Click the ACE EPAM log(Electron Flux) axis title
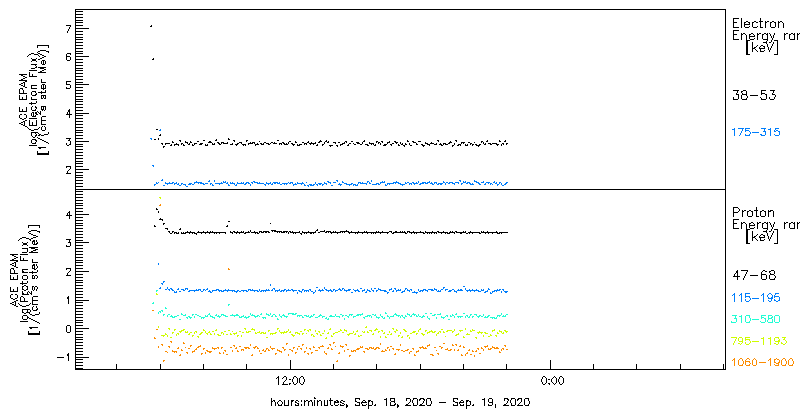This screenshot has width=800, height=410. 35,100
